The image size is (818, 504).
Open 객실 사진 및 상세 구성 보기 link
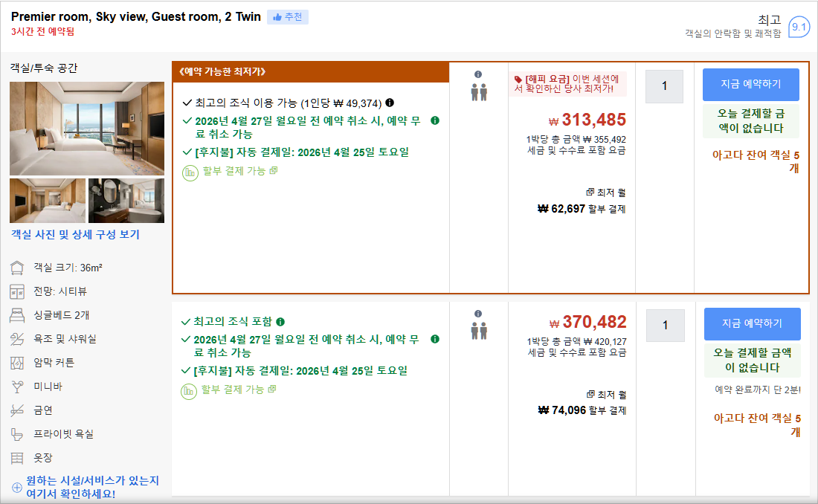pyautogui.click(x=76, y=234)
